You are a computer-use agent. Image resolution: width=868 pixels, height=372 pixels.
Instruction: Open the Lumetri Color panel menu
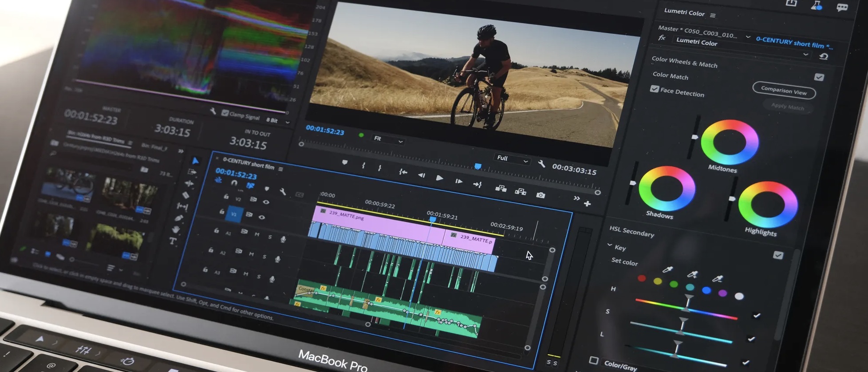pos(713,16)
